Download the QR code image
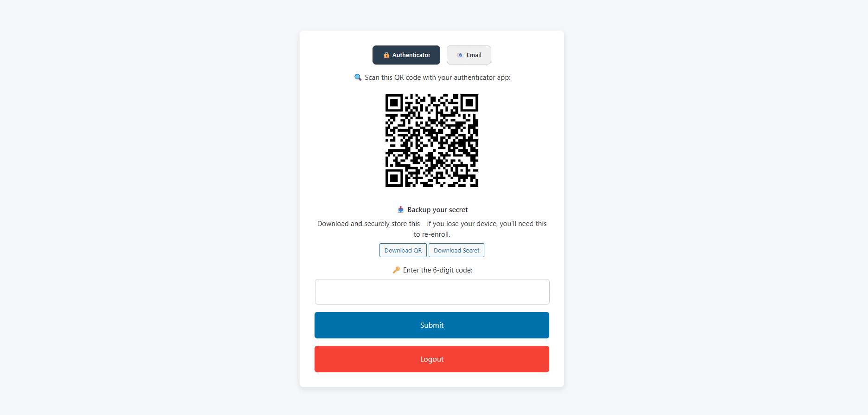The image size is (868, 415). (x=403, y=250)
